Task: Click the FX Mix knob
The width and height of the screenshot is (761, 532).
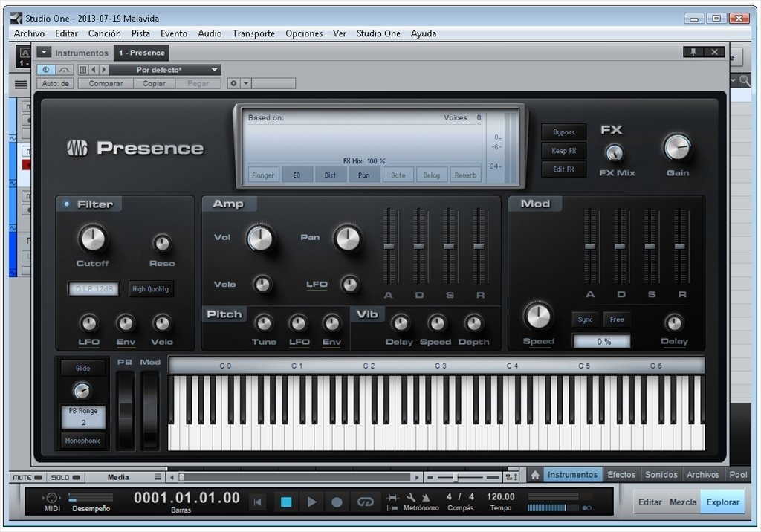Action: tap(615, 153)
